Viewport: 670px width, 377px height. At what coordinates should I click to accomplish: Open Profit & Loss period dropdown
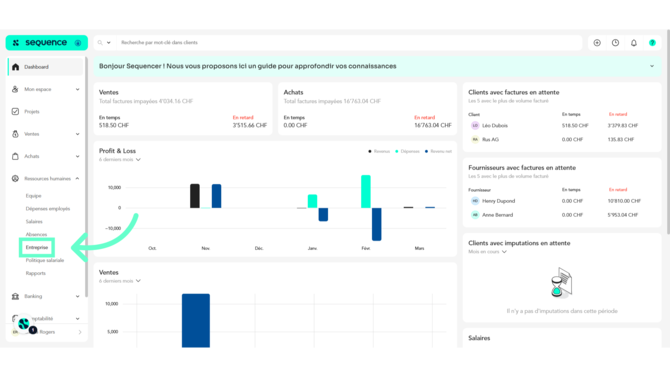pos(120,159)
